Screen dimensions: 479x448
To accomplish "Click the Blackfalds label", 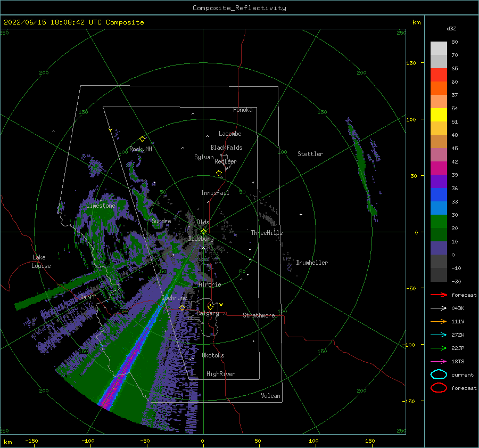I will 226,148.
